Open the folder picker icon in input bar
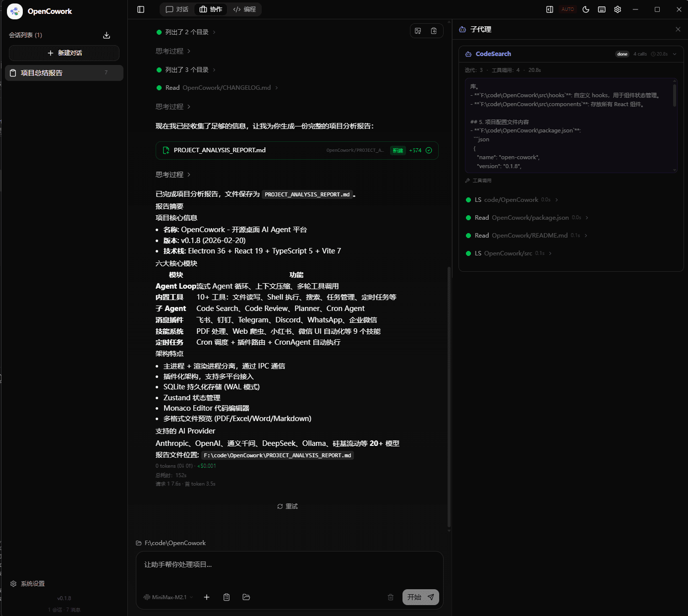The image size is (688, 616). 246,597
